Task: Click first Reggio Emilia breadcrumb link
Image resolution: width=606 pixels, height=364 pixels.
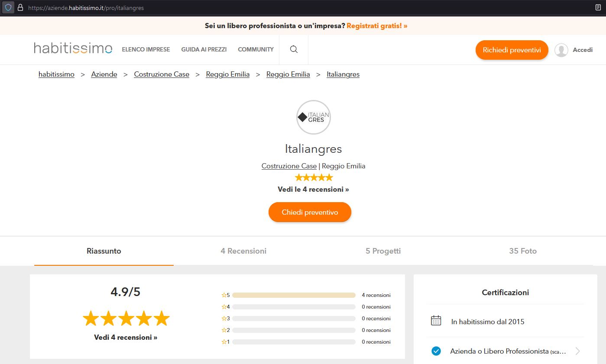Action: (228, 74)
